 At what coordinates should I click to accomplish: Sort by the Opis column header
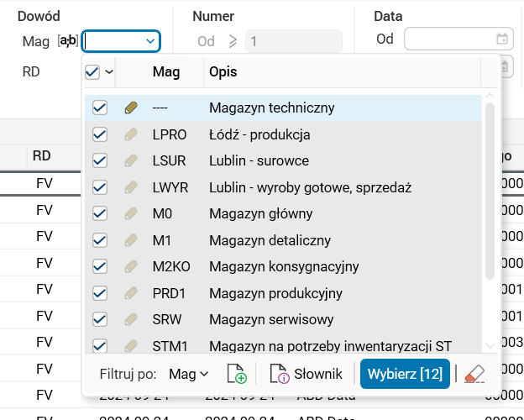click(x=223, y=72)
